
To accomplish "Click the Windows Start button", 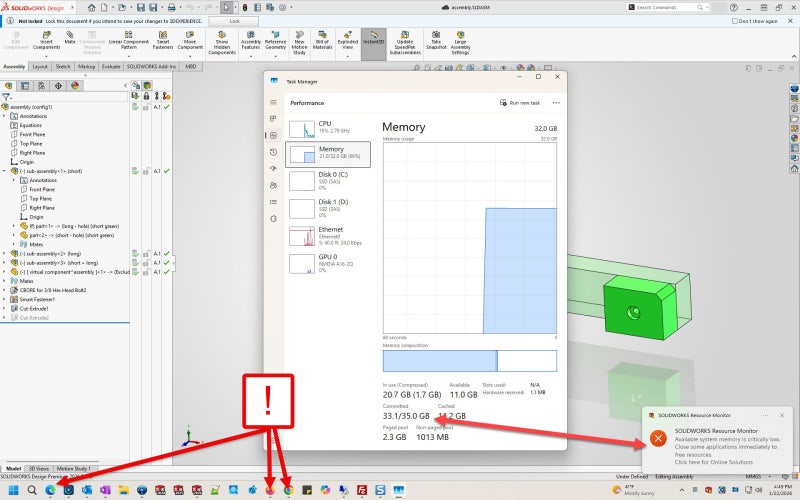I will coord(14,490).
